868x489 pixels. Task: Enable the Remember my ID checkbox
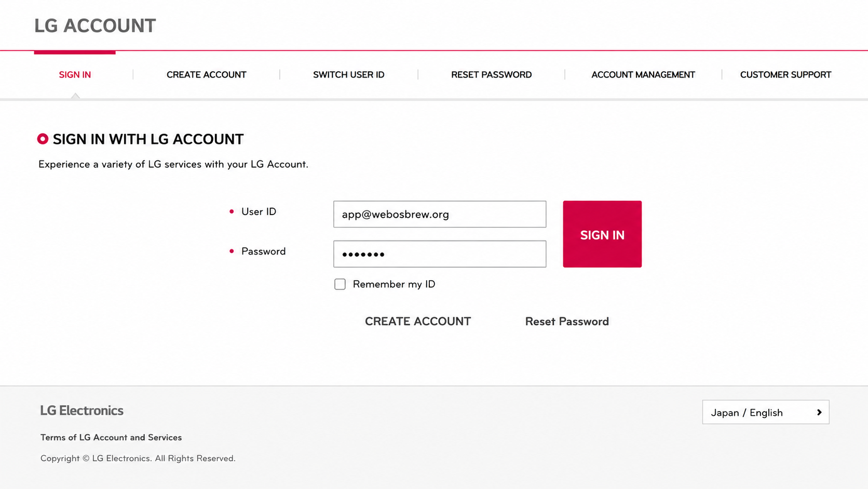[x=340, y=284]
